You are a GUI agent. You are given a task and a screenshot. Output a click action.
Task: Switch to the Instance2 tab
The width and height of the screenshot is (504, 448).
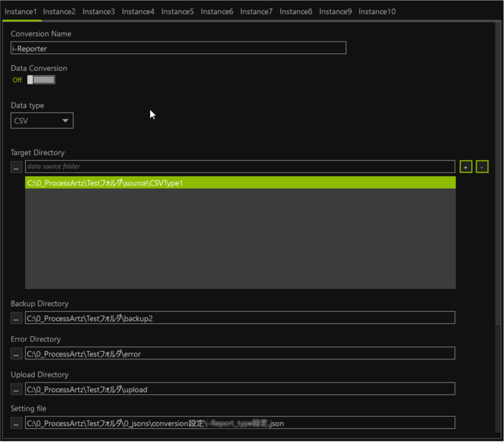pyautogui.click(x=59, y=12)
